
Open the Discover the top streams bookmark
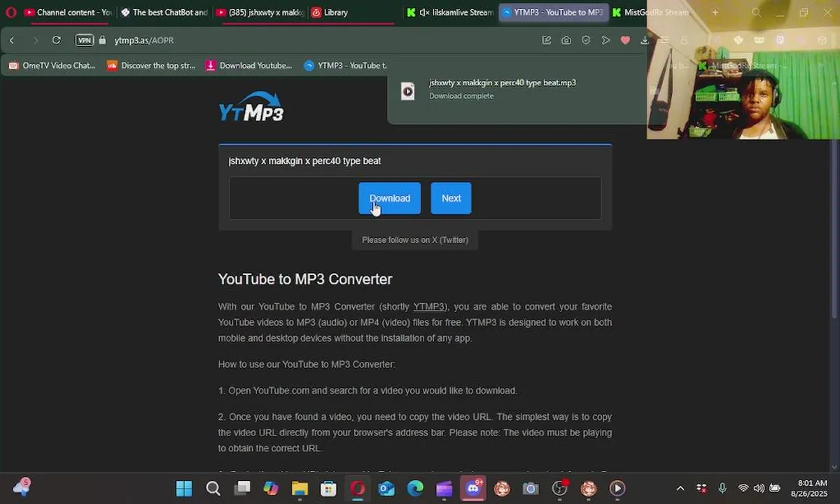(151, 66)
